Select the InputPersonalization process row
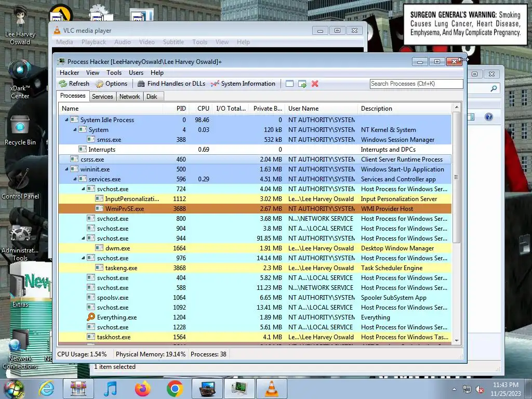532x399 pixels. coord(255,199)
